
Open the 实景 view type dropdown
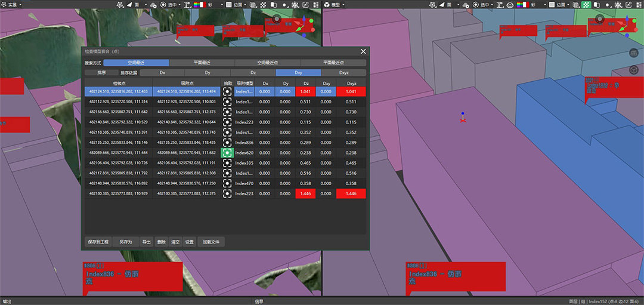click(x=11, y=5)
